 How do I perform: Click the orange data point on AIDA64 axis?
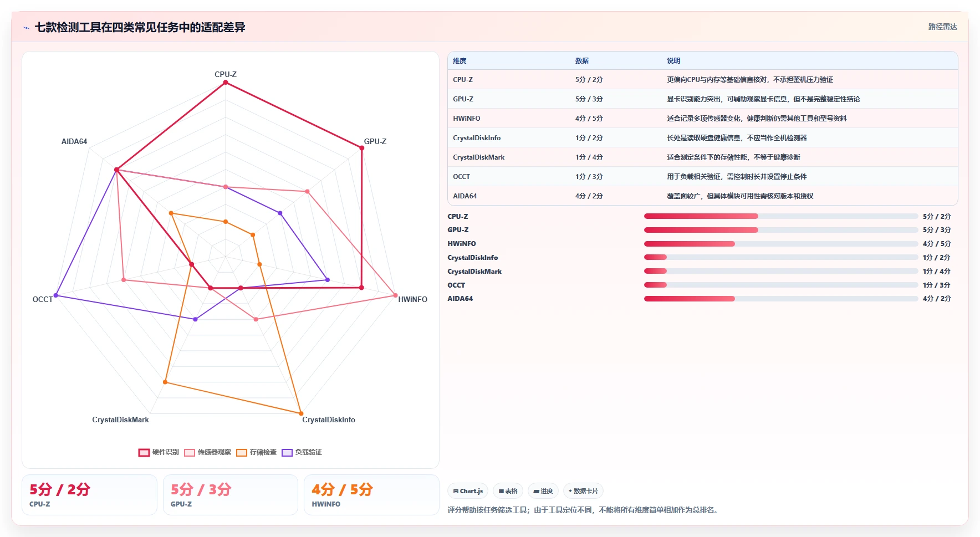coord(171,213)
